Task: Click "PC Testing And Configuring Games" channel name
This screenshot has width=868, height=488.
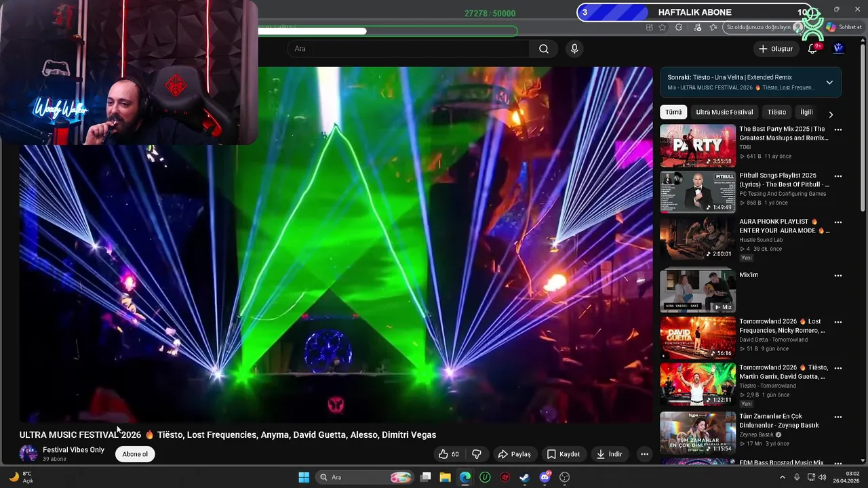Action: (783, 194)
